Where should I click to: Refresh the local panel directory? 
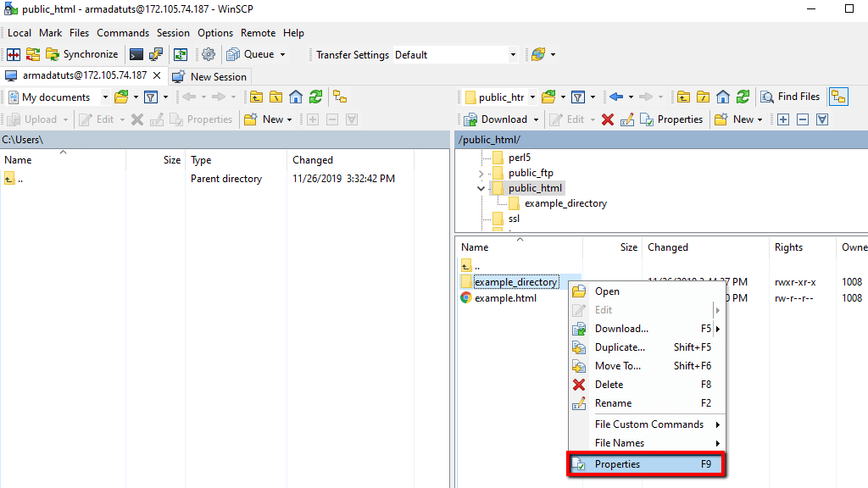315,97
